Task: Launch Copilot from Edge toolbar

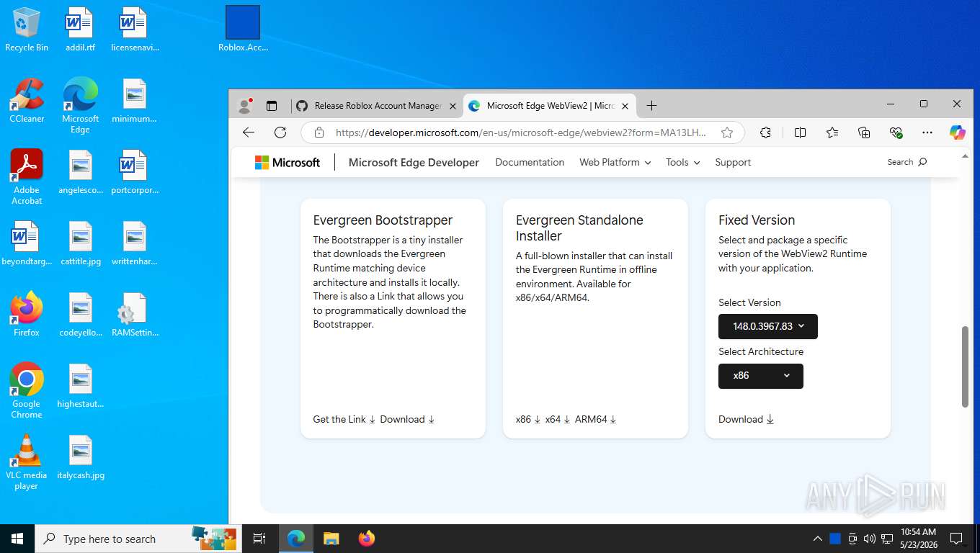Action: point(957,132)
